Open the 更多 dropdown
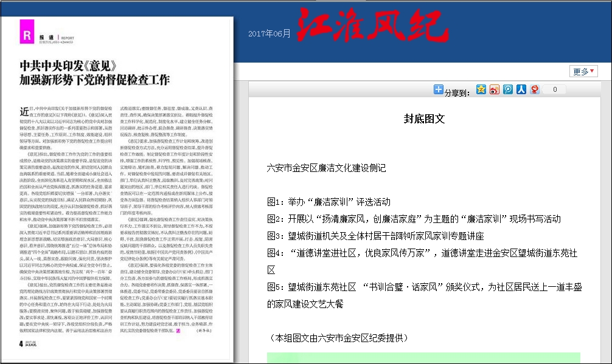 click(x=583, y=71)
